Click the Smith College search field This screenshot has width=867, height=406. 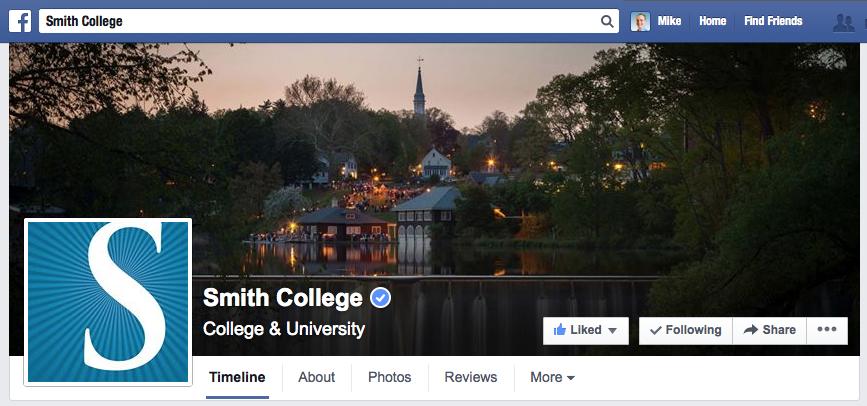pos(329,22)
